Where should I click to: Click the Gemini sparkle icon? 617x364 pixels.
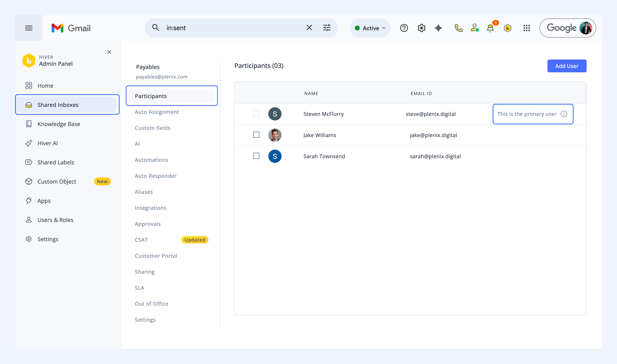click(438, 28)
